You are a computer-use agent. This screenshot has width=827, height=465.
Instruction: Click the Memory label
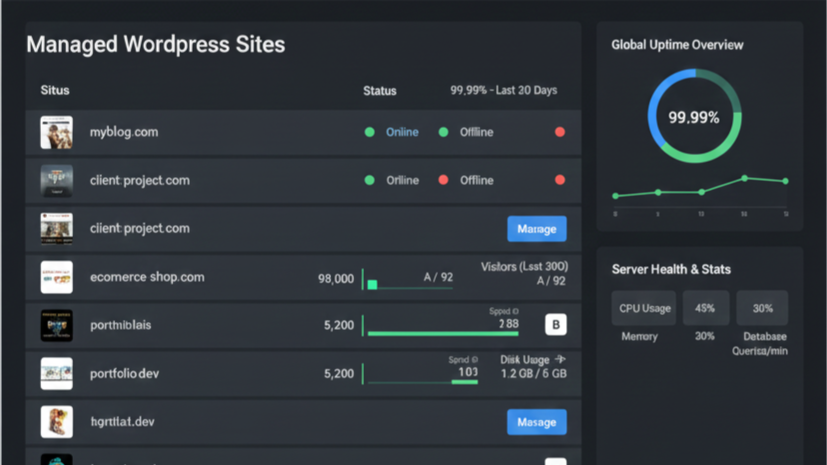[x=639, y=336]
